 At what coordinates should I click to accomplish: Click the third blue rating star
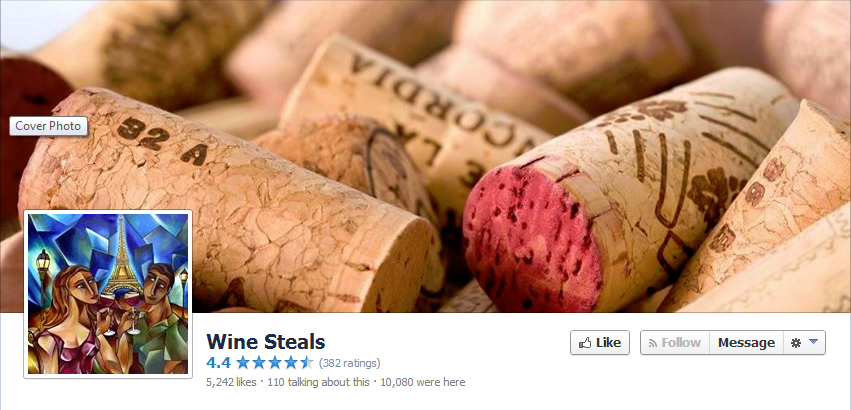[275, 362]
